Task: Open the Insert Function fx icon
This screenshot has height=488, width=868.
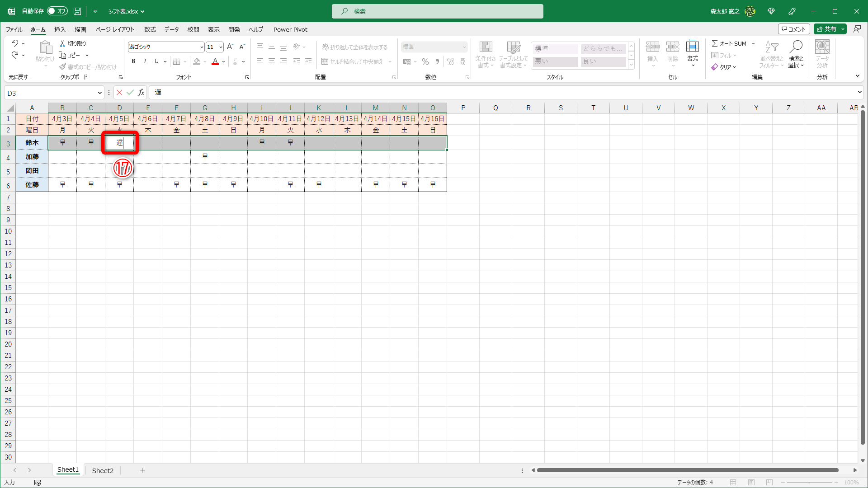Action: (x=142, y=93)
